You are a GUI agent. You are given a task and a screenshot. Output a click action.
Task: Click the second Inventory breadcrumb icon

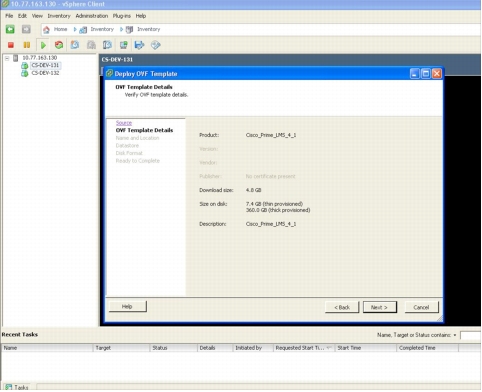click(x=129, y=30)
